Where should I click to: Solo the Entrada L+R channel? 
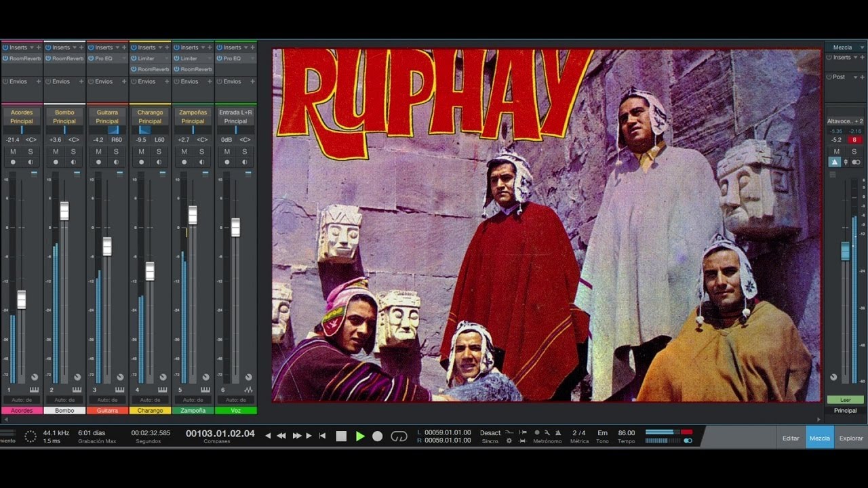pos(244,152)
